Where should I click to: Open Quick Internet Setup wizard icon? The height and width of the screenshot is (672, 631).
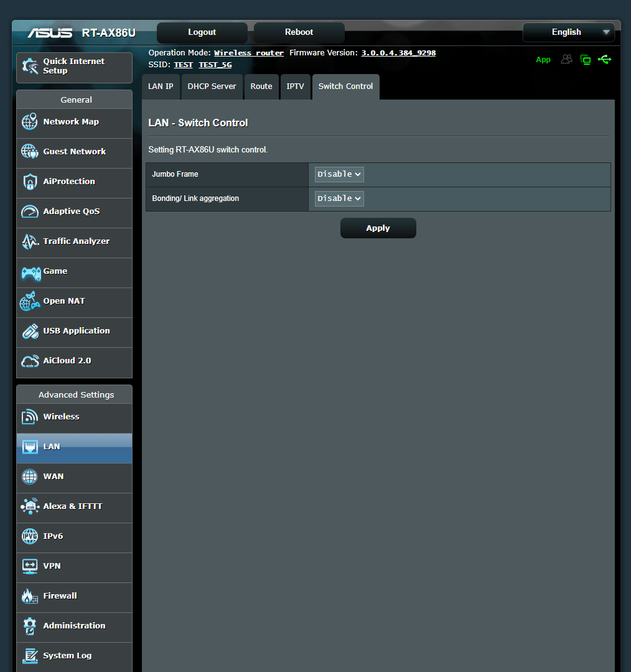click(30, 66)
